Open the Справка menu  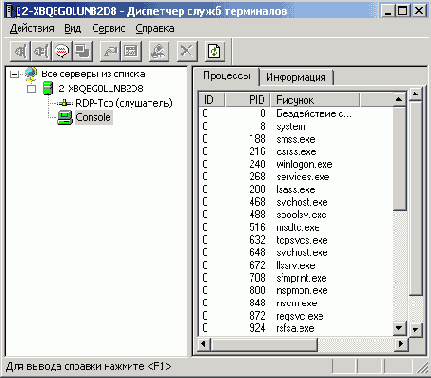click(x=155, y=29)
